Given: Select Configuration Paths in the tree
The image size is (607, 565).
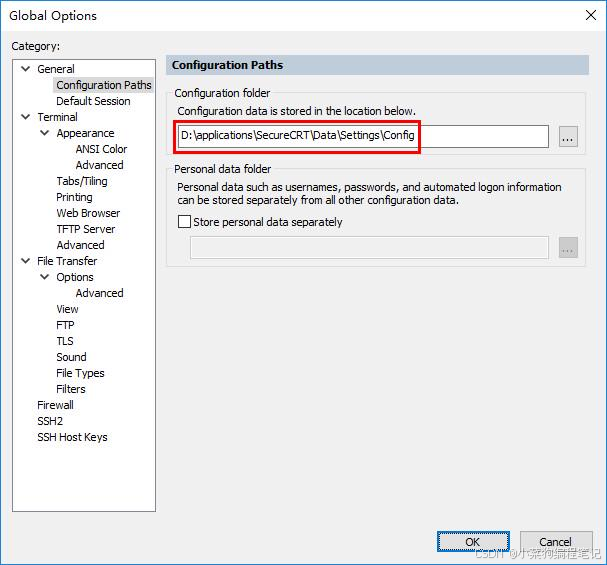Looking at the screenshot, I should (104, 85).
